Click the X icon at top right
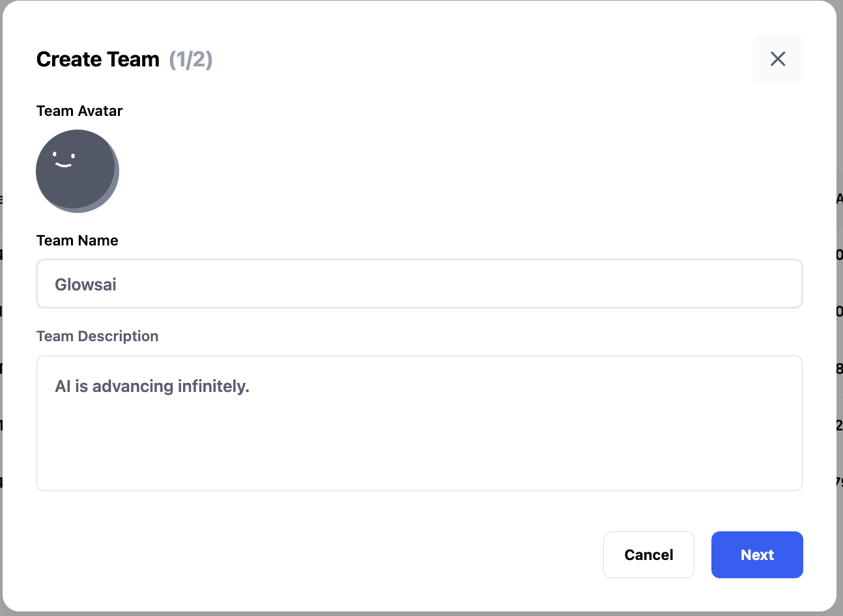 [x=778, y=59]
